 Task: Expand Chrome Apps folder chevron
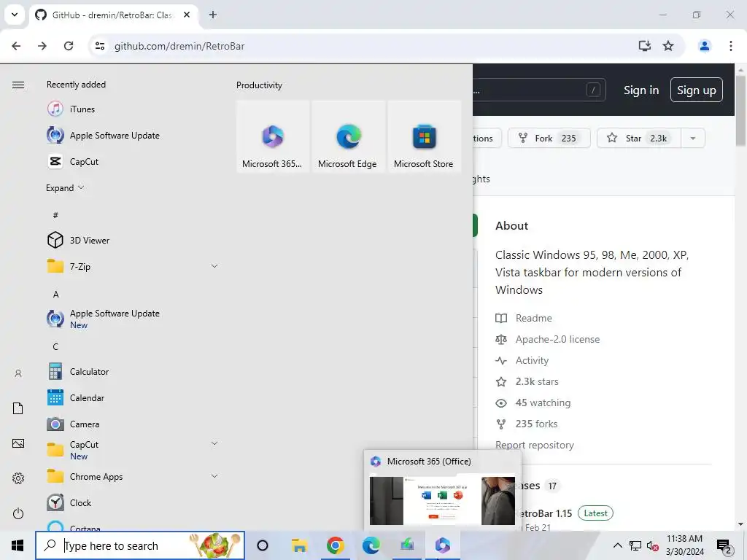214,476
